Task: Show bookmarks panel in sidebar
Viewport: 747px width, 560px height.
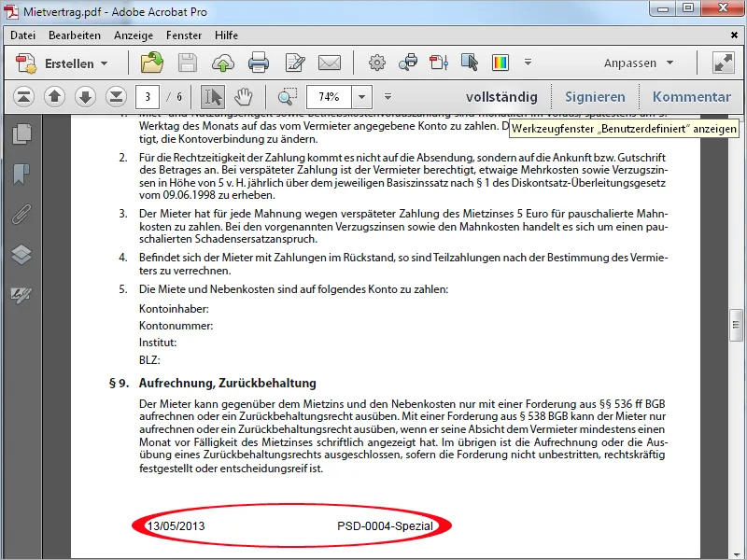Action: coord(21,175)
